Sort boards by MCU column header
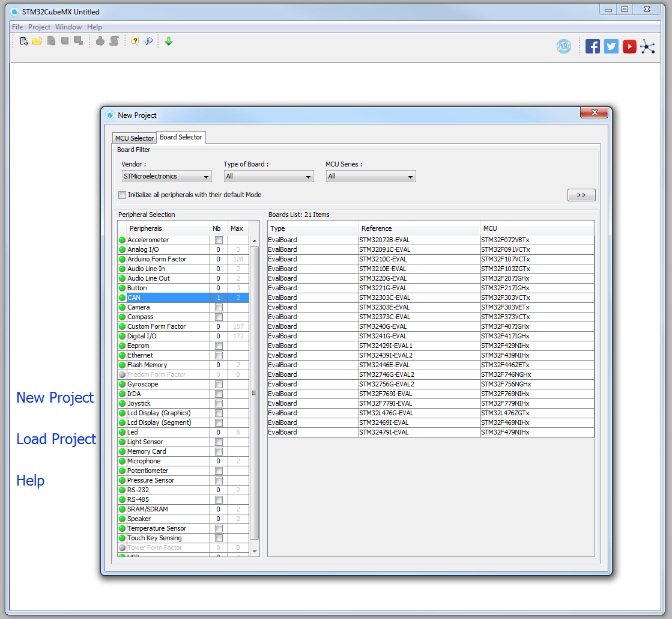This screenshot has height=619, width=672. (x=537, y=228)
